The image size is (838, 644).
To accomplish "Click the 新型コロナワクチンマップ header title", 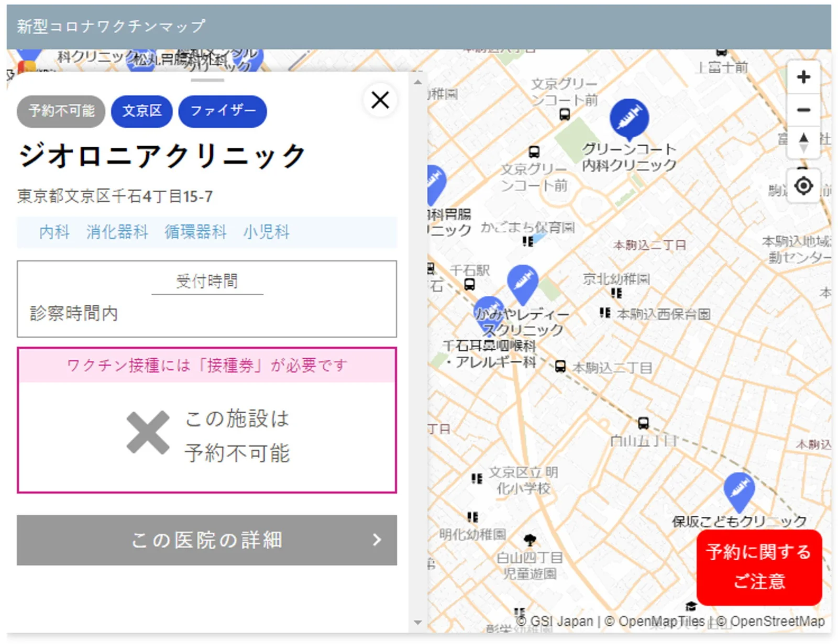I will pos(111,26).
